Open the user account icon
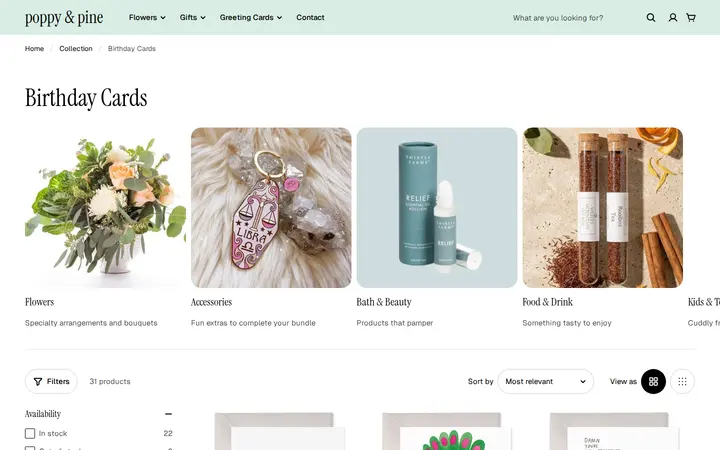Image resolution: width=720 pixels, height=450 pixels. pyautogui.click(x=673, y=17)
